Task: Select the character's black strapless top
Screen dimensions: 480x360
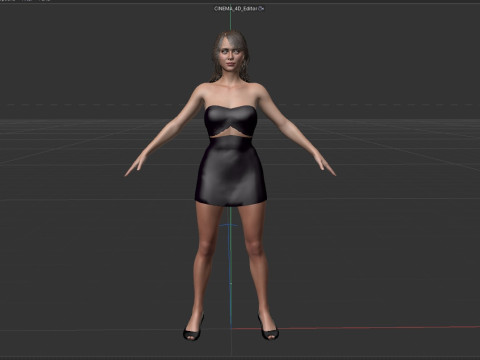Action: pos(231,120)
